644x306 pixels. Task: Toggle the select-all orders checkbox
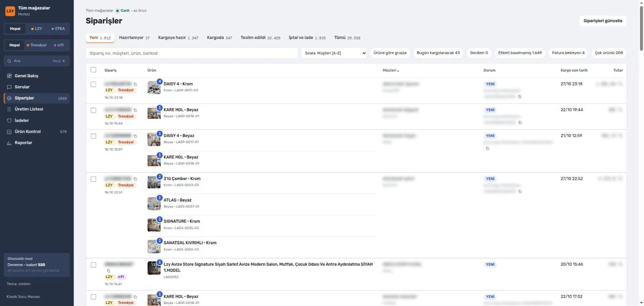pos(93,70)
